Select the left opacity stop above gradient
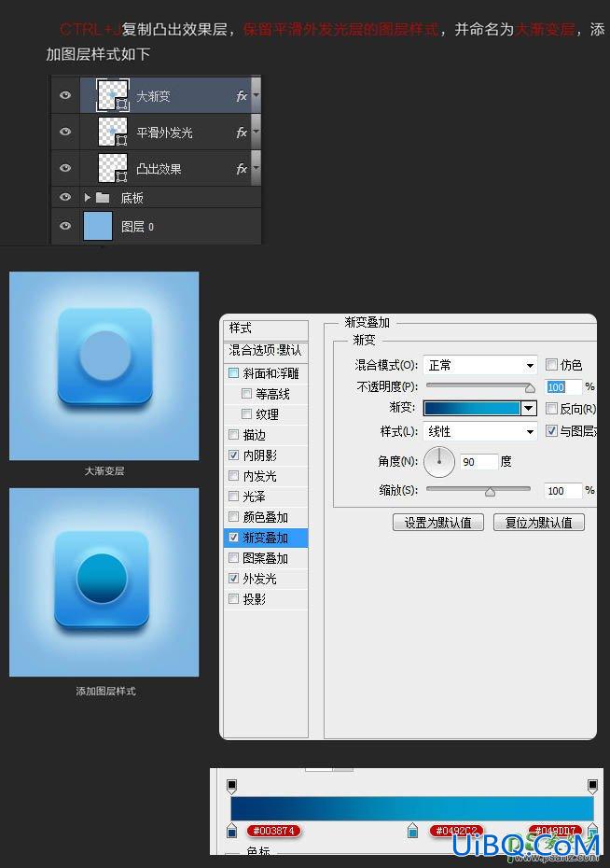The width and height of the screenshot is (610, 868). 231,786
